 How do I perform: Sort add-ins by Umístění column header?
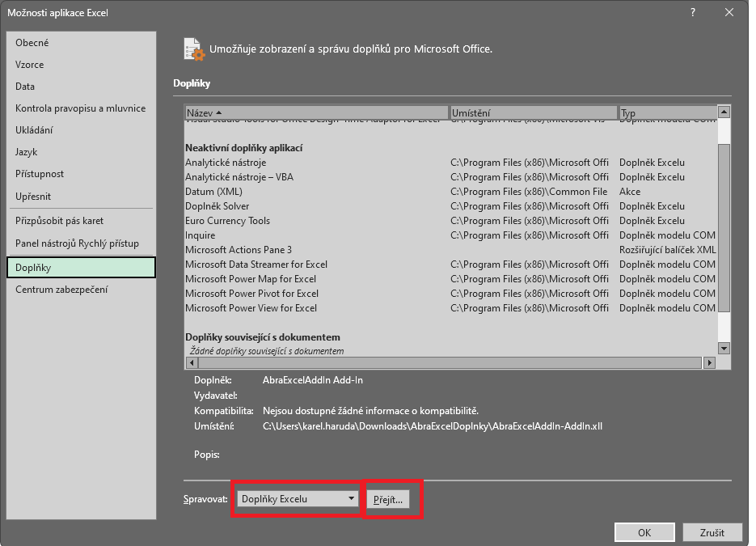[534, 113]
